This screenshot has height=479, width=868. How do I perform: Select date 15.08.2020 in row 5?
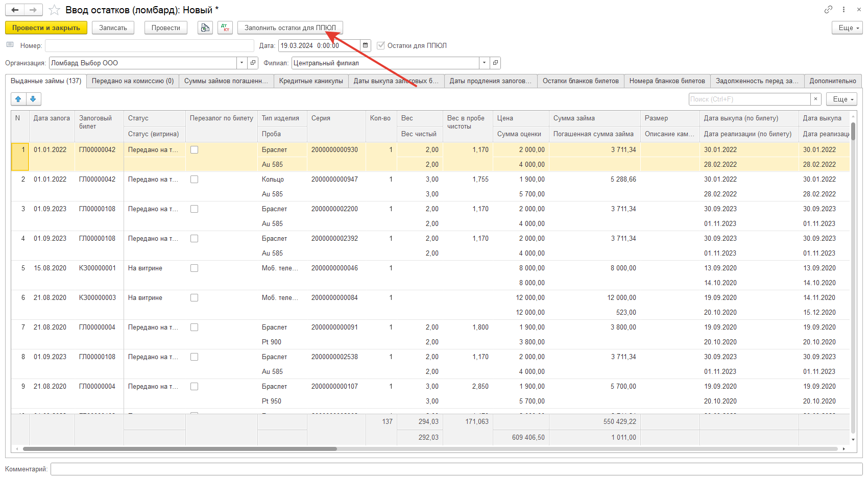(52, 268)
